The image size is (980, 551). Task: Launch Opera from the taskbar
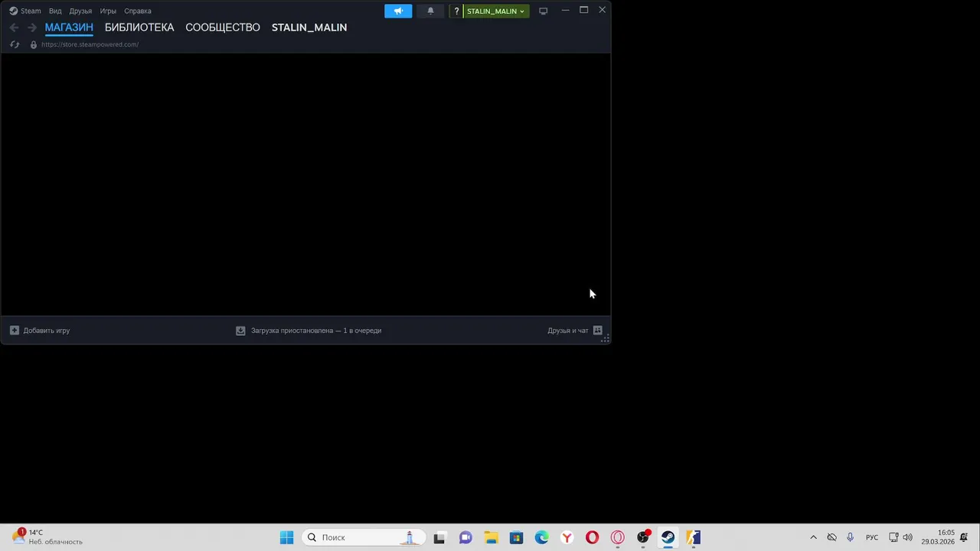point(592,537)
